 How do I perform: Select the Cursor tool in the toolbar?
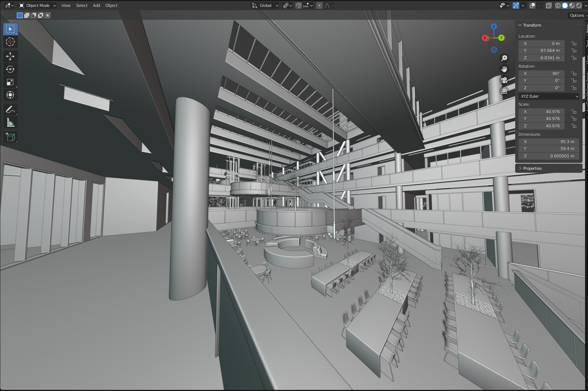pyautogui.click(x=10, y=42)
